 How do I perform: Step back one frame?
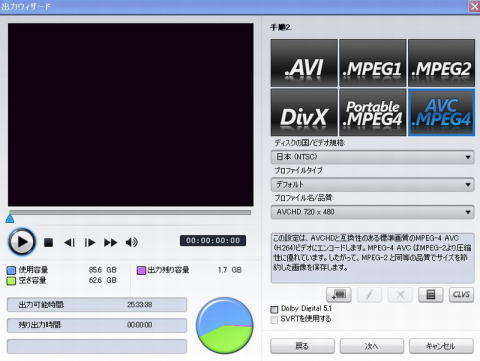pyautogui.click(x=69, y=242)
